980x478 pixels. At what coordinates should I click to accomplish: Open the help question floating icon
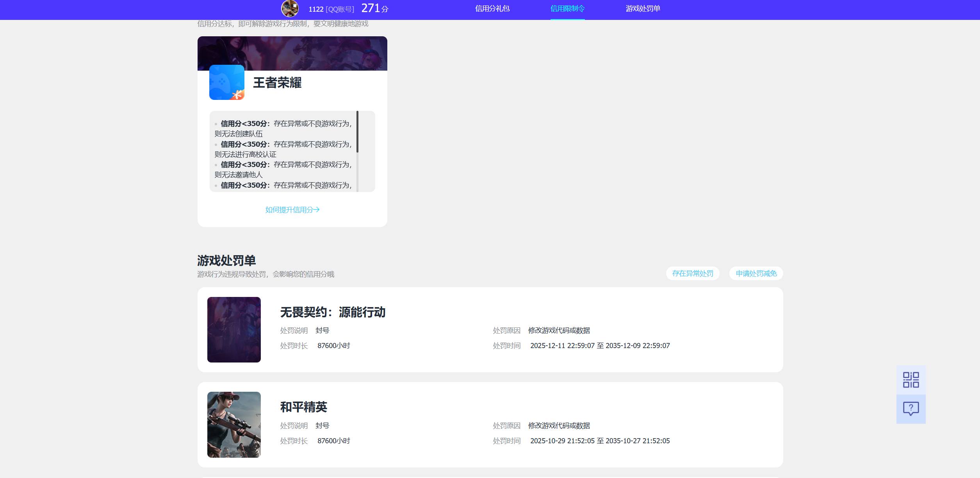pos(911,409)
